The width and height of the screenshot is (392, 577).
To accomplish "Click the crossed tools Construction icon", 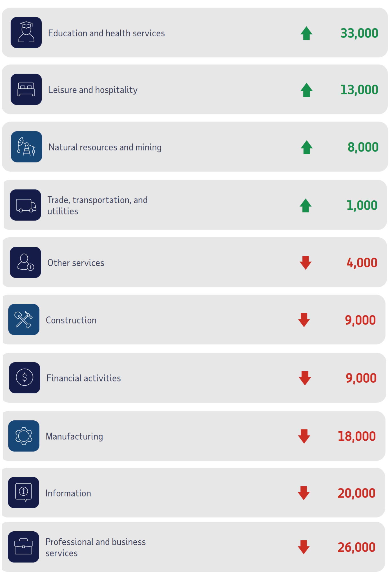I will pyautogui.click(x=24, y=319).
